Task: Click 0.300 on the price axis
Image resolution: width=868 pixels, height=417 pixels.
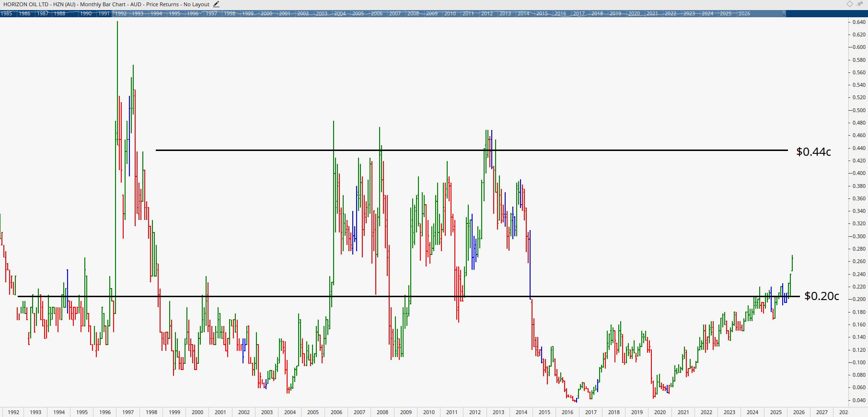Action: (859, 236)
